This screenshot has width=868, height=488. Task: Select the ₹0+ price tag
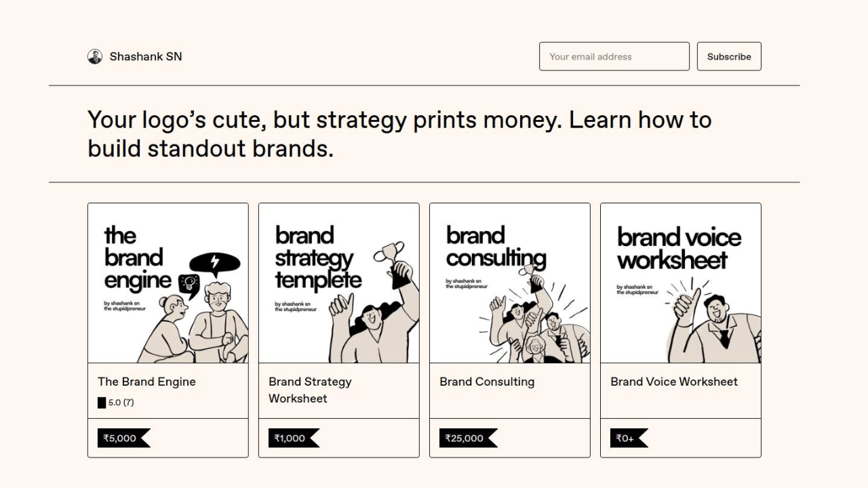click(x=629, y=439)
